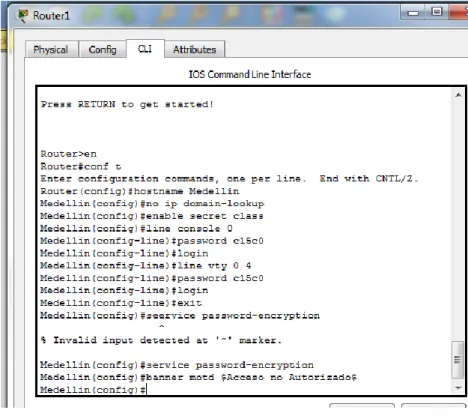Screen dimensions: 468x419
Task: Click the 'hostname Medellin' command line
Action: [x=140, y=191]
